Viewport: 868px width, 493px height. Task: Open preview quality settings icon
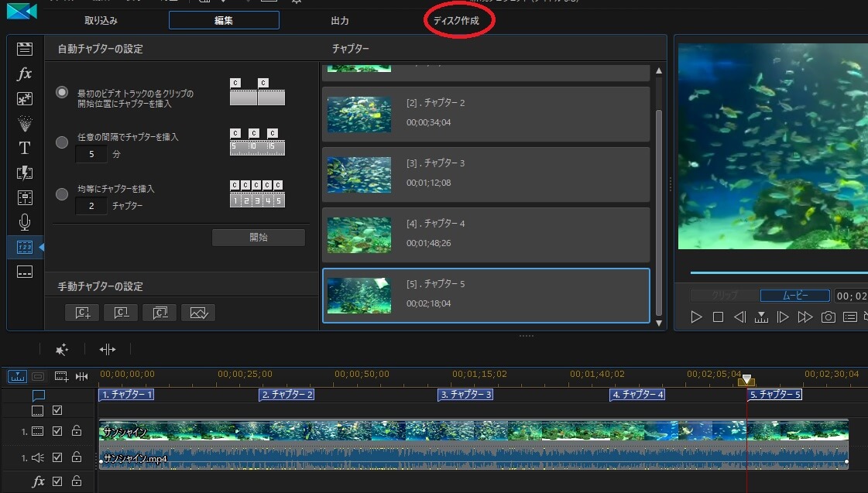849,317
